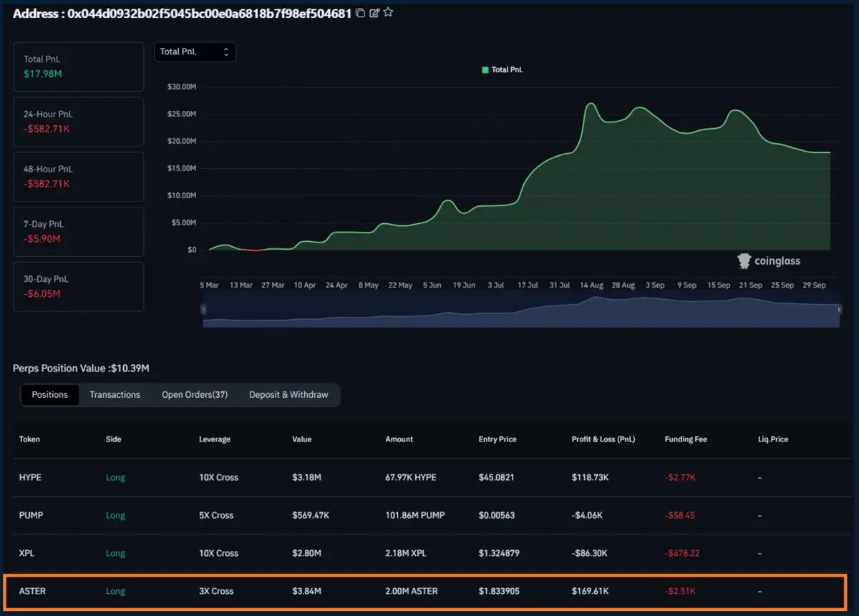Click the HYPE token cell

[30, 477]
